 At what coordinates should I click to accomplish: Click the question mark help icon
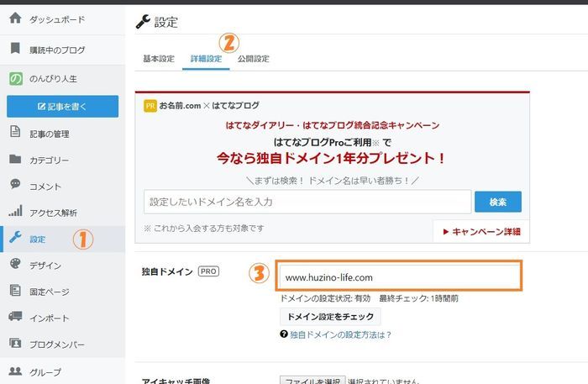click(x=284, y=334)
